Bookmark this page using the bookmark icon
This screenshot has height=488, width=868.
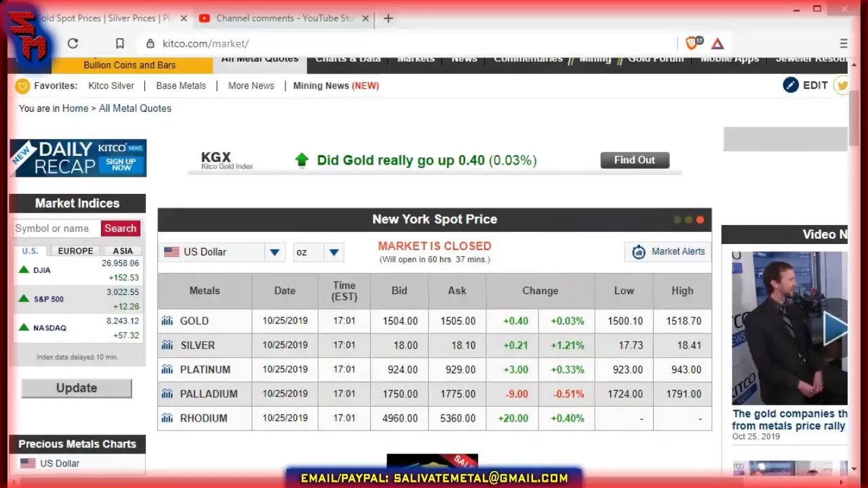pyautogui.click(x=119, y=43)
